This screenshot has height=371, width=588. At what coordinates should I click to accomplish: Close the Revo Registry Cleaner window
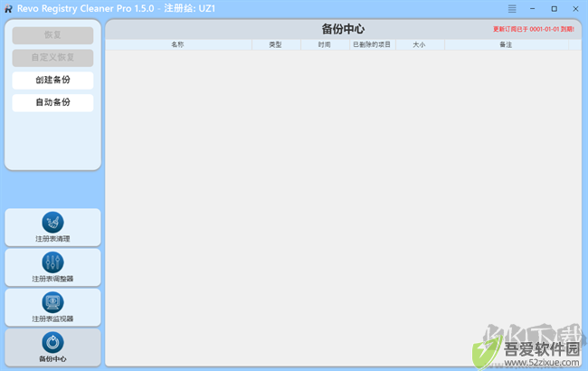pos(575,9)
